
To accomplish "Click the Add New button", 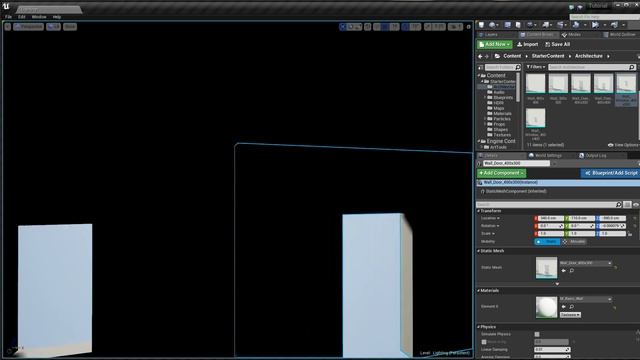I will point(495,44).
